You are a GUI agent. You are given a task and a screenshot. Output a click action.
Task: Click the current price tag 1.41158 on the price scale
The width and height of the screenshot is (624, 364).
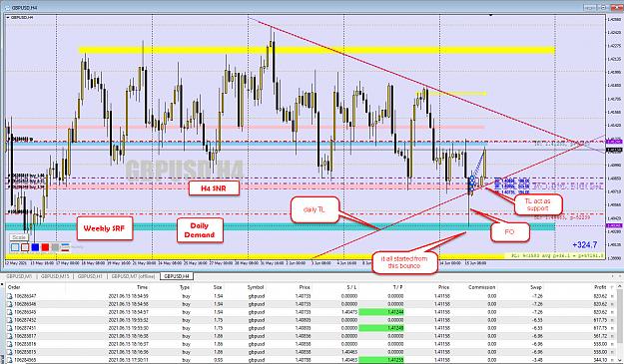(614, 151)
